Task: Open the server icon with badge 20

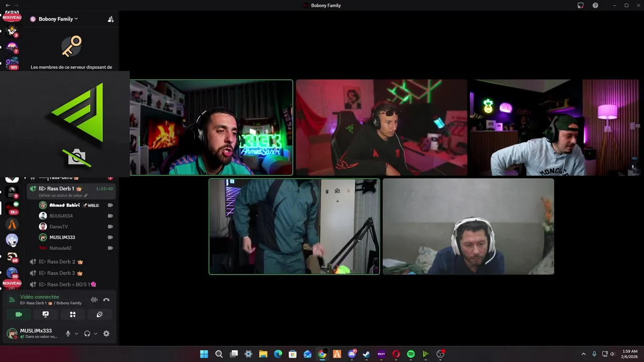Action: [12, 273]
